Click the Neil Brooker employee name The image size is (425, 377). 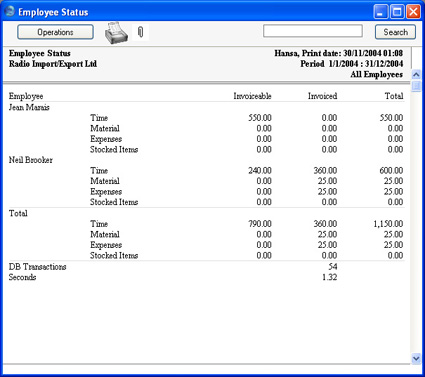(x=31, y=160)
